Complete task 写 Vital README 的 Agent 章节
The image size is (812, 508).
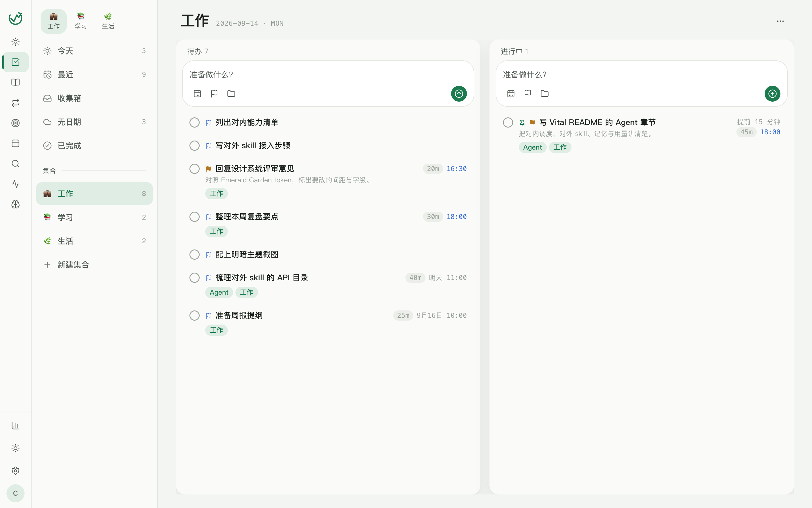[x=508, y=122]
